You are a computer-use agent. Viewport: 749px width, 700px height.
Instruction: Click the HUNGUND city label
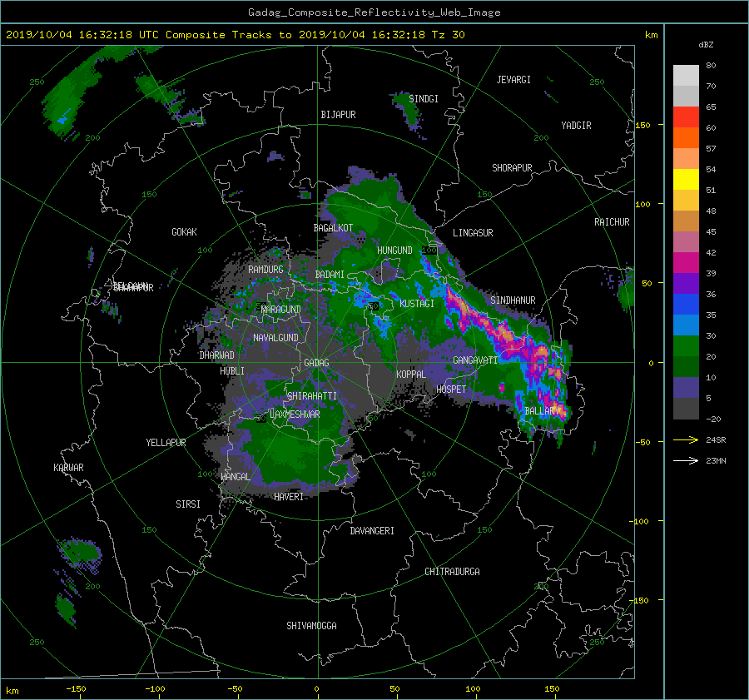click(x=394, y=251)
